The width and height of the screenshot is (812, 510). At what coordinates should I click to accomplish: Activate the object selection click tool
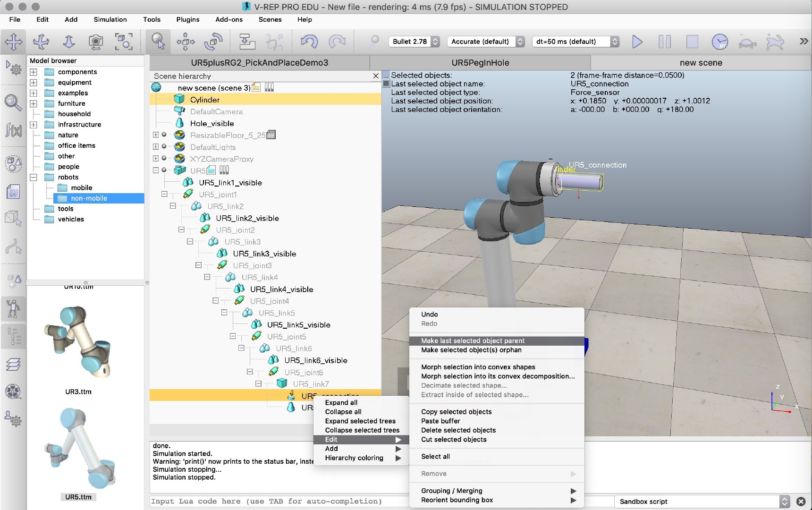click(x=158, y=42)
